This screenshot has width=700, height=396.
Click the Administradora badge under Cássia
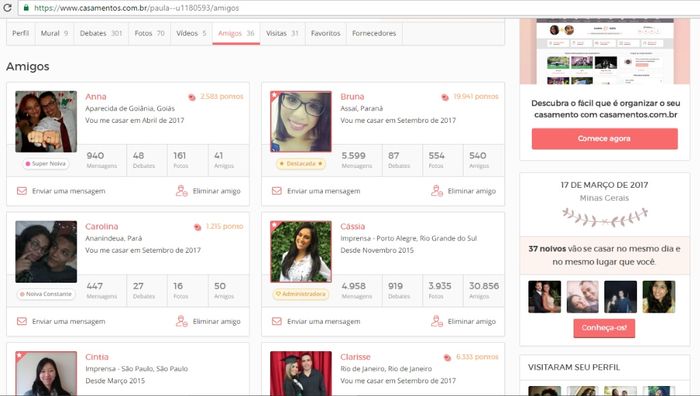300,294
